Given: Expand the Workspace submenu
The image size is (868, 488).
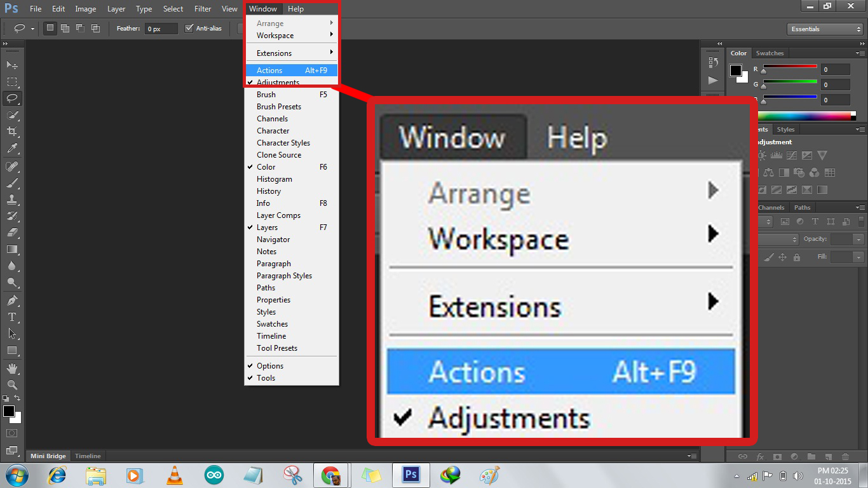Looking at the screenshot, I should click(292, 36).
